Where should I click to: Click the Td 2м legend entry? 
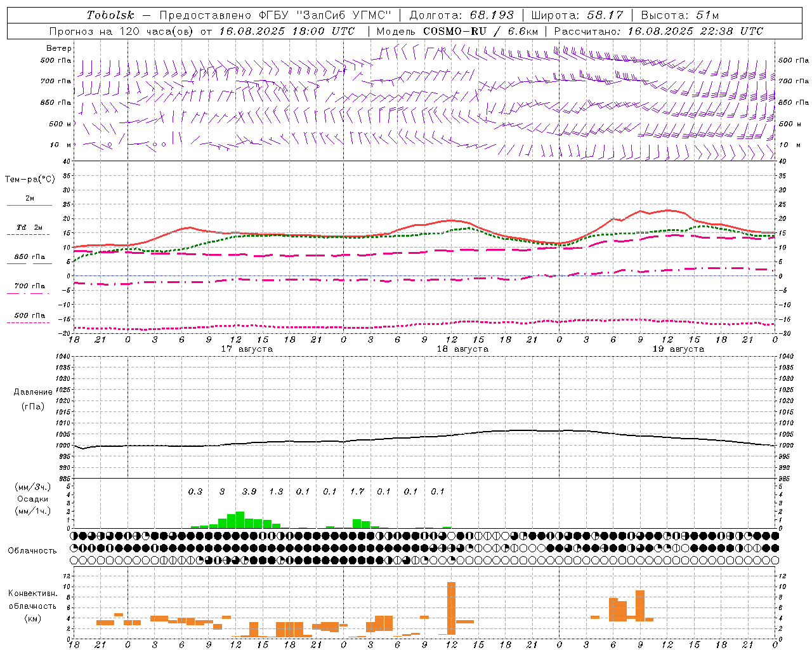[x=29, y=227]
